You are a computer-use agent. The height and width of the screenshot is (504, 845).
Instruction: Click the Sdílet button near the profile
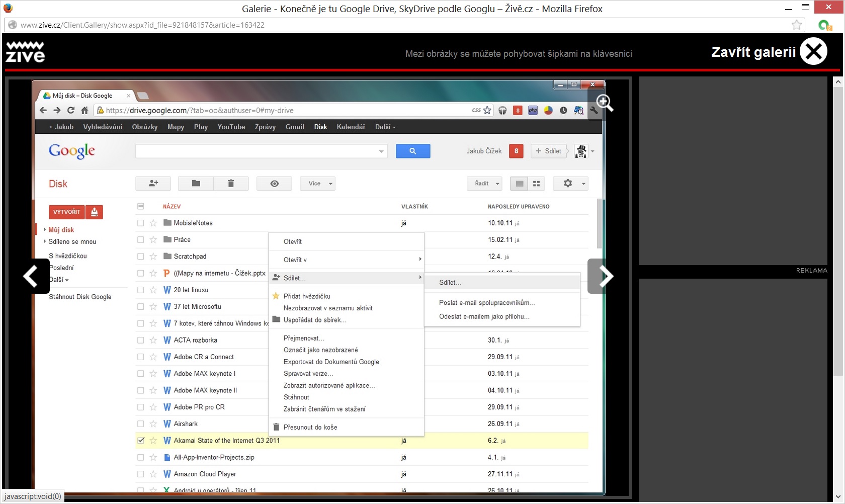coord(548,151)
